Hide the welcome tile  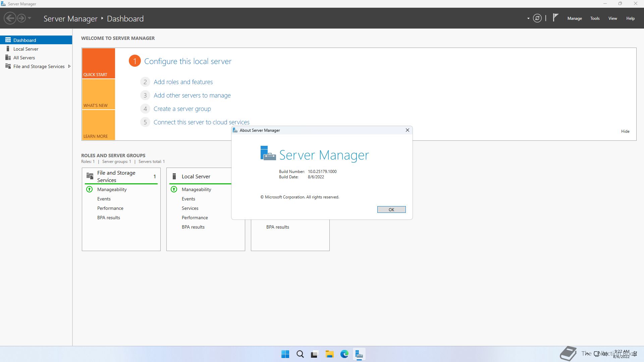[625, 131]
